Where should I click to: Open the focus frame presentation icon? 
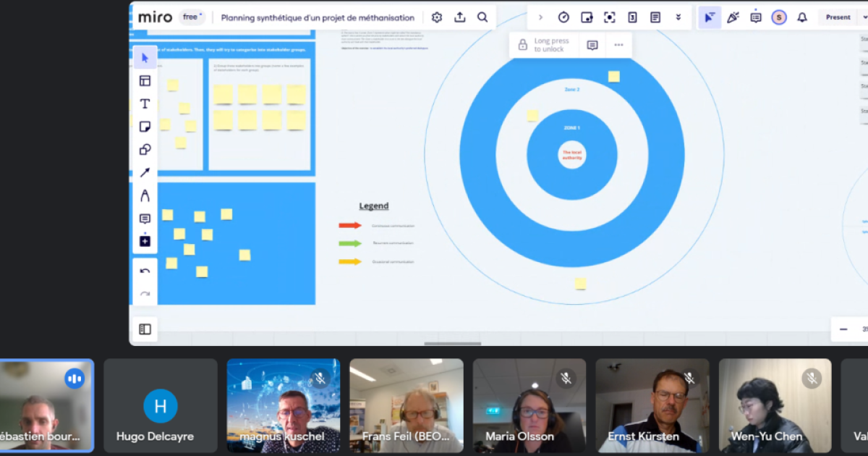click(x=610, y=17)
